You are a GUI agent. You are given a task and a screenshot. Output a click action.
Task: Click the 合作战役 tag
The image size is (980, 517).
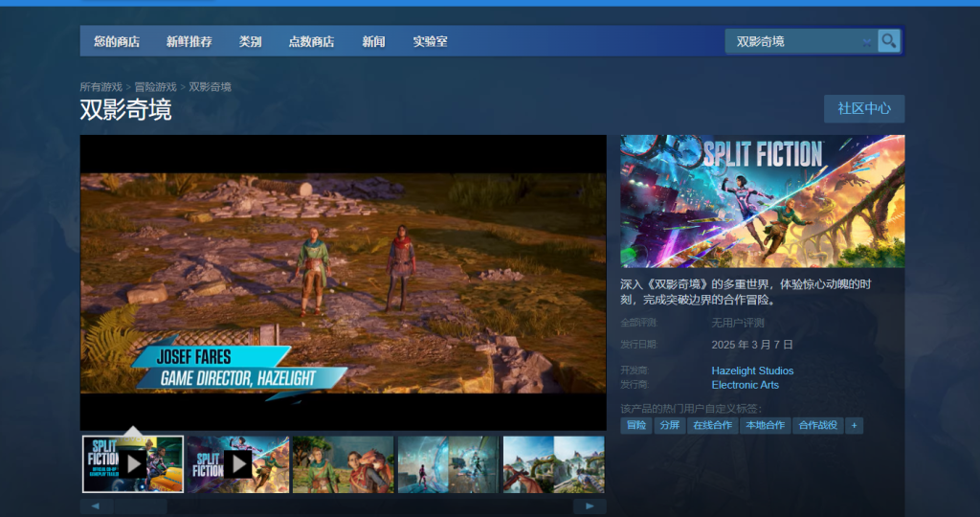[818, 426]
